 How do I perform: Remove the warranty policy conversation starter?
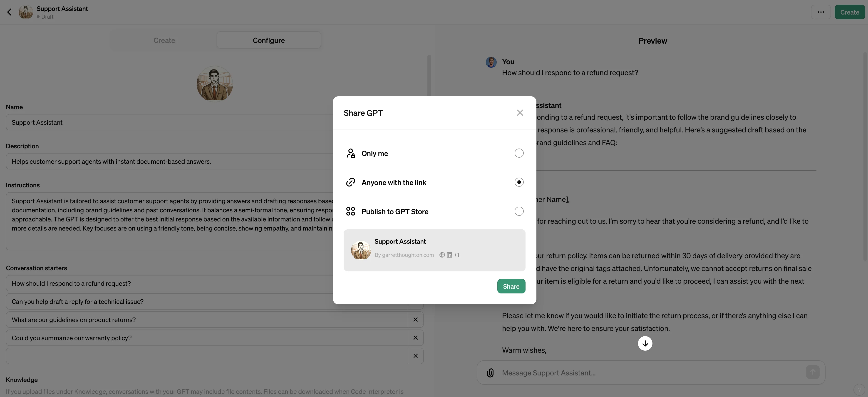point(415,338)
